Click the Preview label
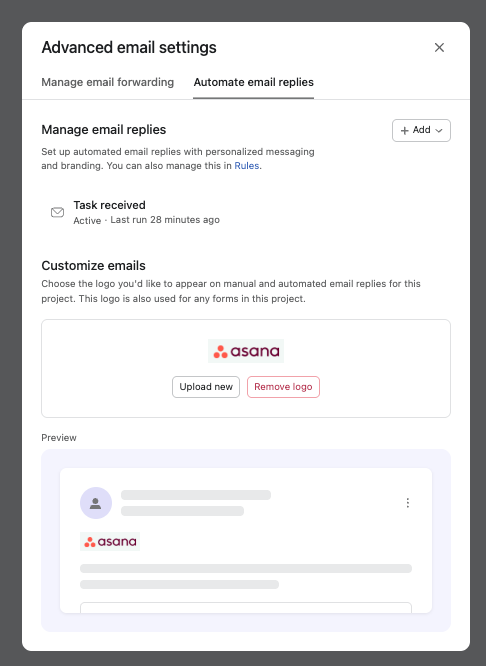Viewport: 486px width, 666px height. coord(59,437)
